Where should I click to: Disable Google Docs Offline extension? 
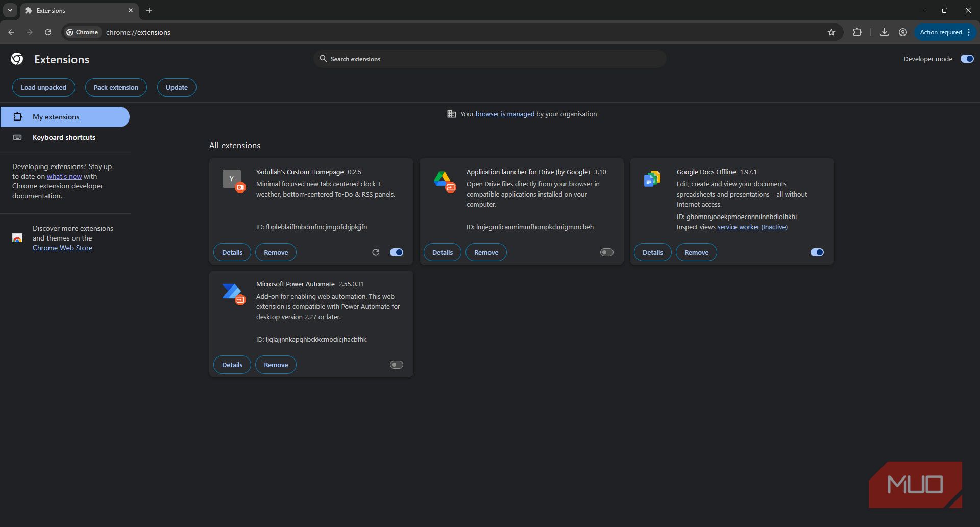(817, 252)
